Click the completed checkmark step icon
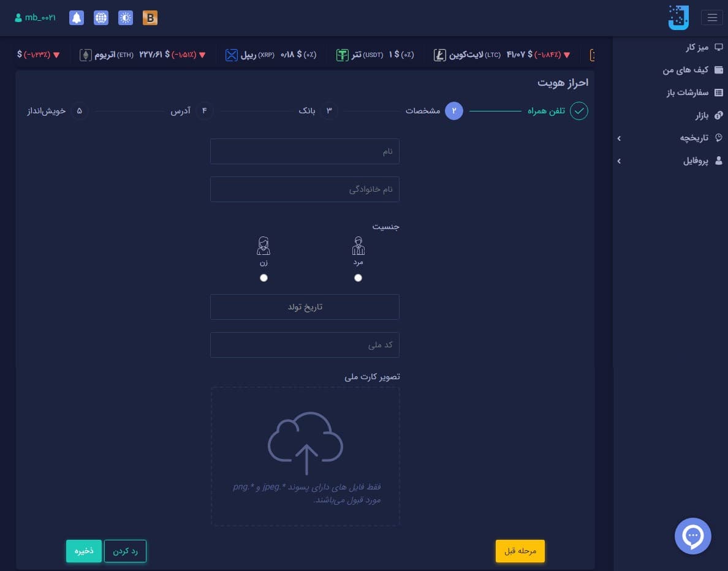 [579, 111]
